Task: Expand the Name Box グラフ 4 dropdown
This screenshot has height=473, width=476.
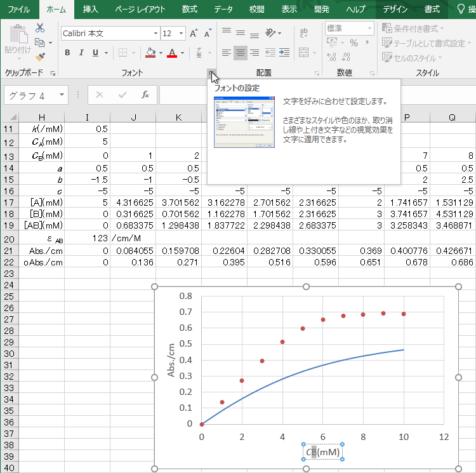Action: coord(62,95)
